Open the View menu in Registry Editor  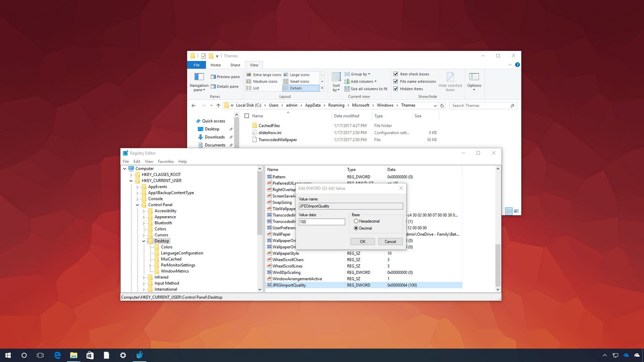pyautogui.click(x=149, y=161)
